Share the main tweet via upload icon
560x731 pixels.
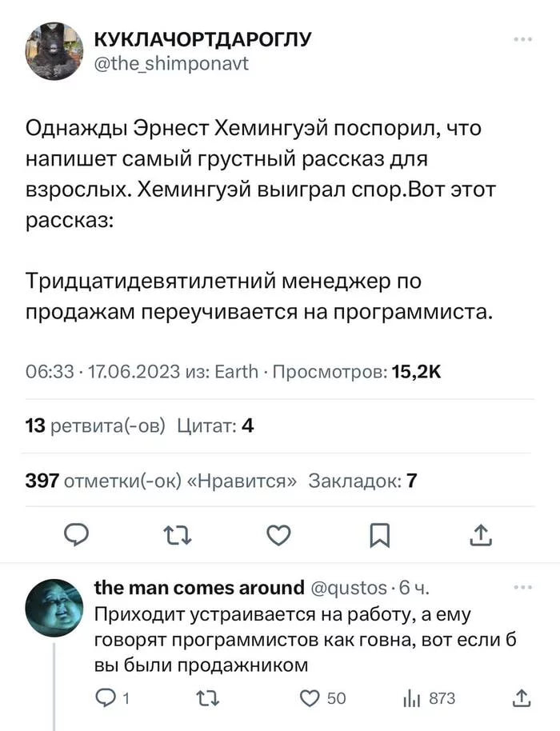(x=481, y=535)
